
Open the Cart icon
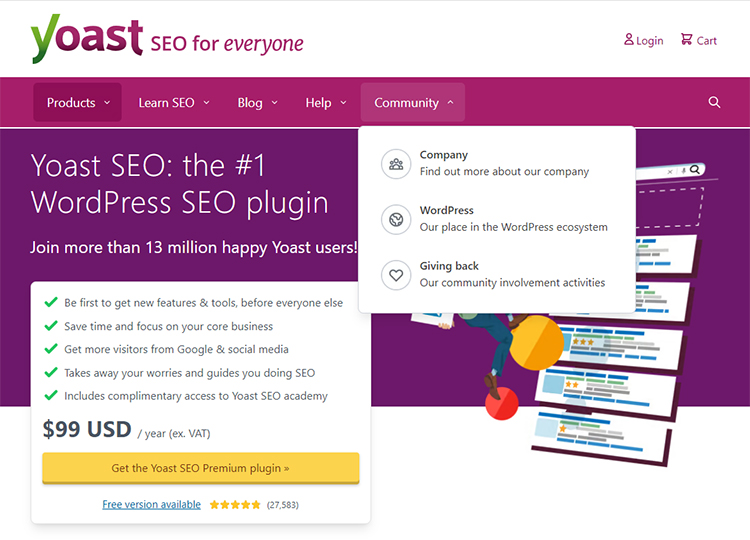(x=686, y=39)
